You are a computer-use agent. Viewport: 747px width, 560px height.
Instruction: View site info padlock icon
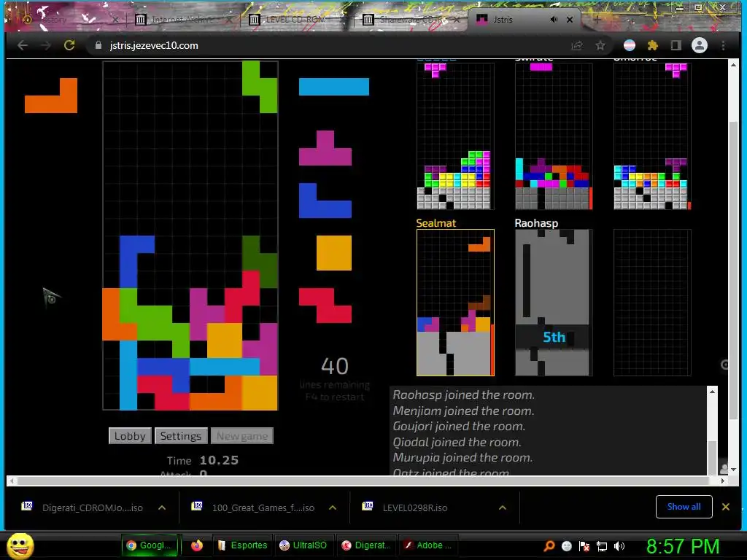coord(98,45)
